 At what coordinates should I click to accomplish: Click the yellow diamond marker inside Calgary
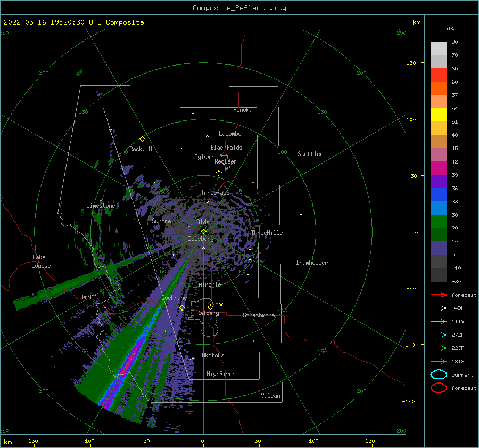coord(210,307)
